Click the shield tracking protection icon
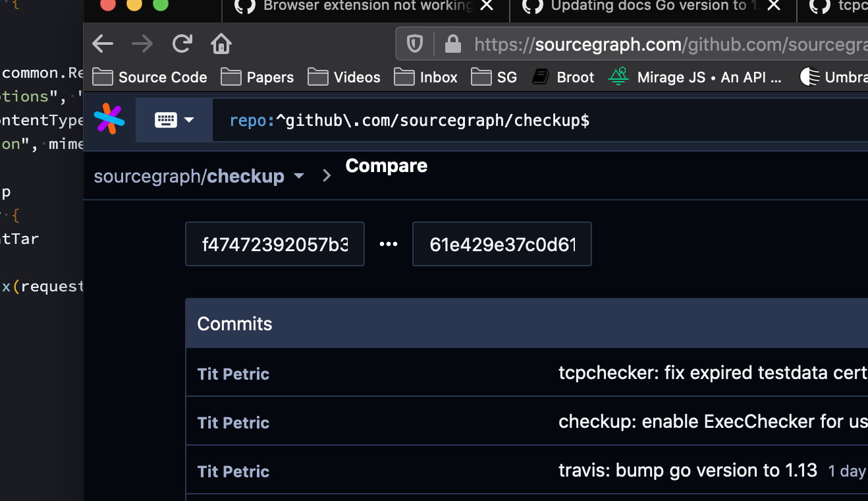 coord(415,44)
